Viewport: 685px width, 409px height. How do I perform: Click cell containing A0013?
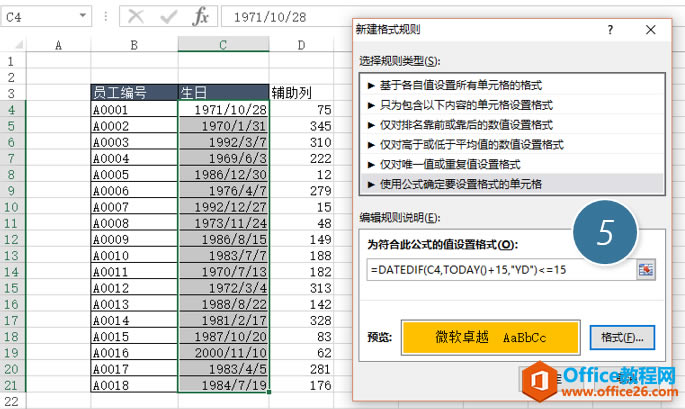(134, 304)
